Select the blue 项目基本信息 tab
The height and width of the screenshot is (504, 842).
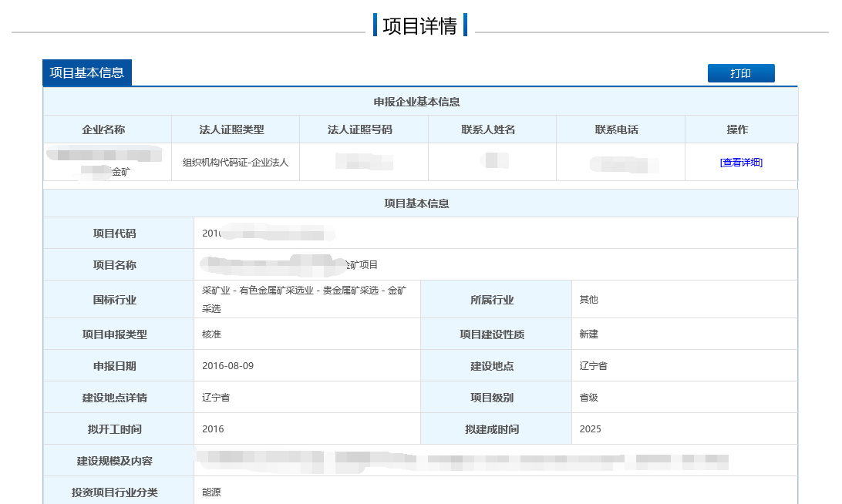(x=87, y=72)
